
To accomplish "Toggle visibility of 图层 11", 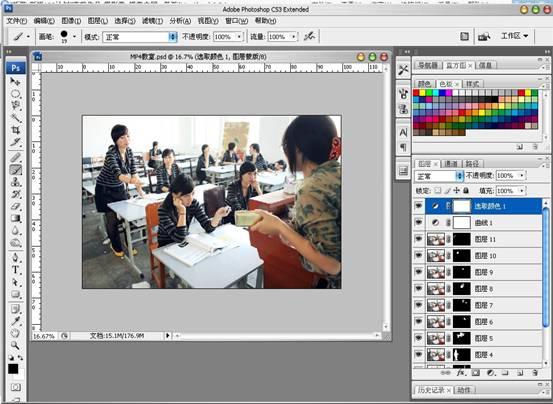I will coord(419,239).
